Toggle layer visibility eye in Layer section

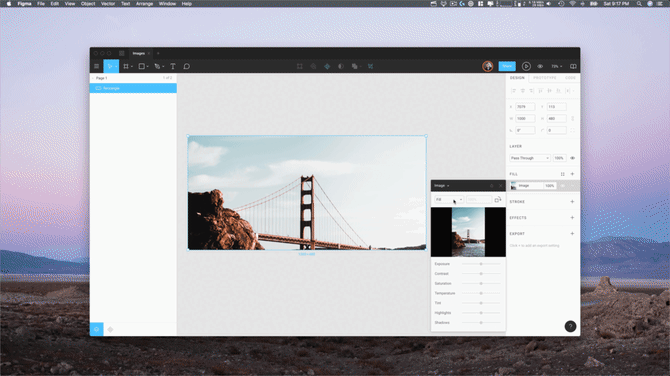(x=573, y=158)
